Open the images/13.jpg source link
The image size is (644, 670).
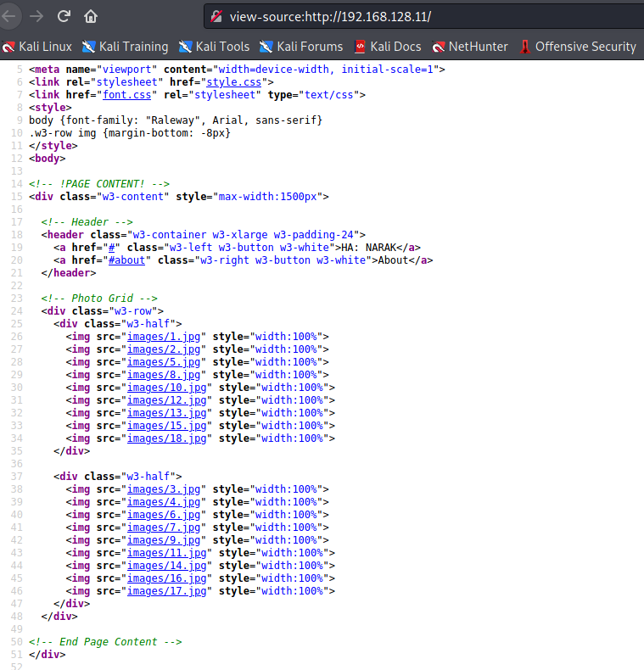click(x=167, y=413)
